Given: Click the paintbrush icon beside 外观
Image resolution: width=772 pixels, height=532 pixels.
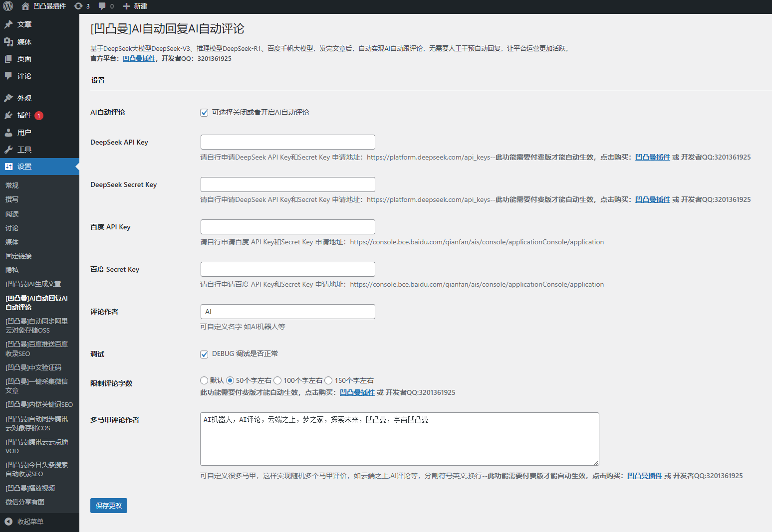Looking at the screenshot, I should (8, 98).
